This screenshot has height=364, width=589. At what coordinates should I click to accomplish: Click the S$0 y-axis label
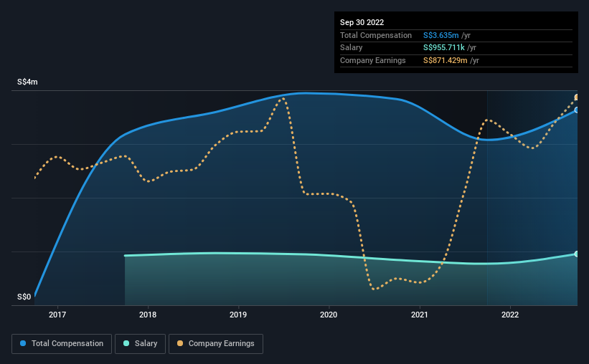(x=24, y=297)
